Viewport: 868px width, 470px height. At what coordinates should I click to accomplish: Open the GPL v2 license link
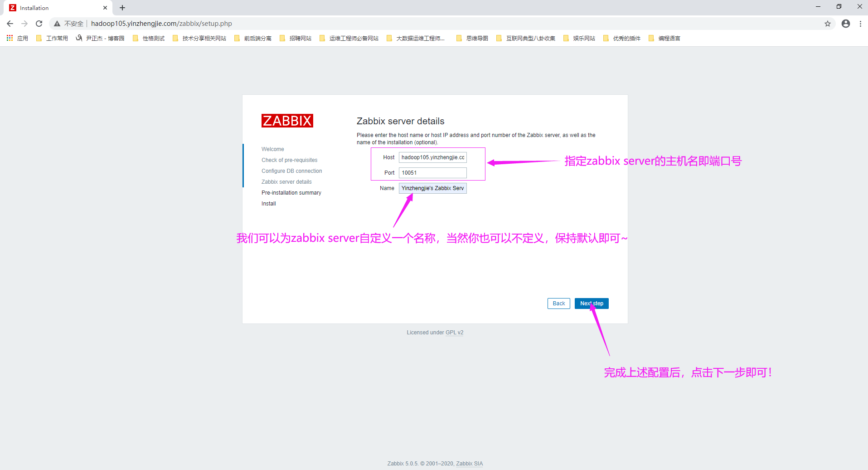(x=455, y=333)
